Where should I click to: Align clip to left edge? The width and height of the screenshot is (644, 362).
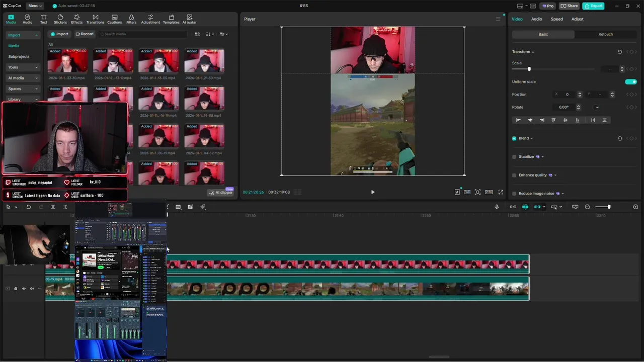(x=518, y=120)
